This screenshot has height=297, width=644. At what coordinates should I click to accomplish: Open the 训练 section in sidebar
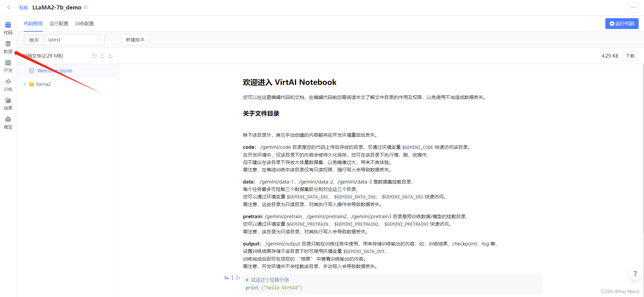[x=8, y=85]
